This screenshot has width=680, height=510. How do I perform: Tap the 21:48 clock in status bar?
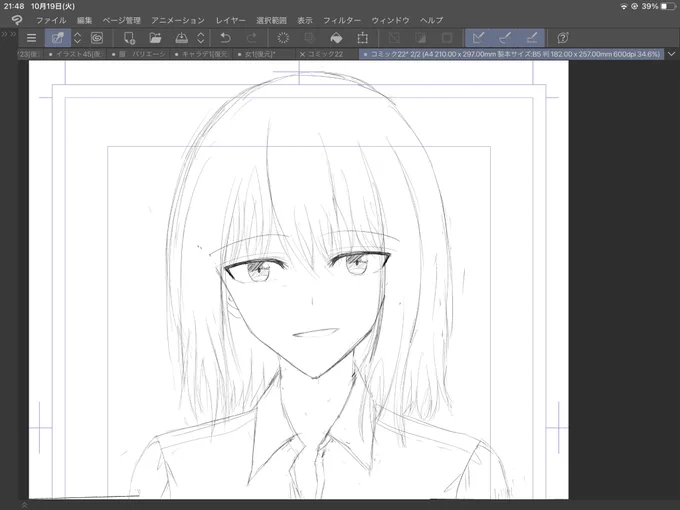pyautogui.click(x=14, y=7)
